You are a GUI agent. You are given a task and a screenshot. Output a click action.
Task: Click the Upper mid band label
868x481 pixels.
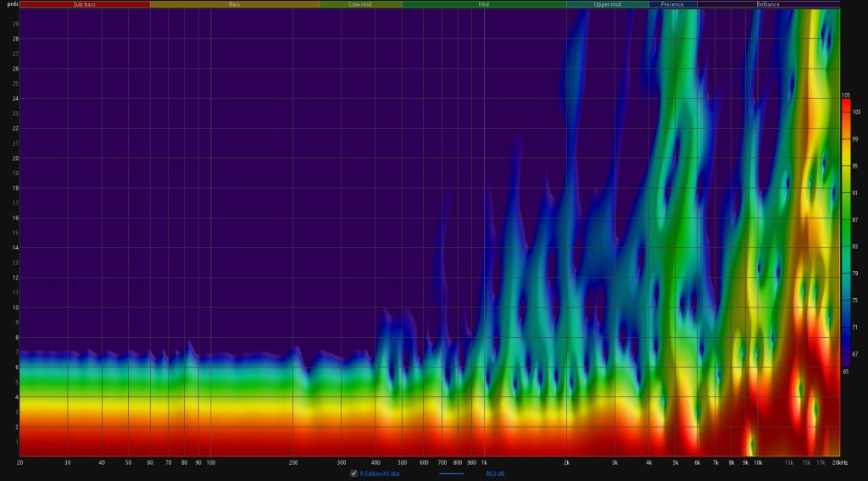607,4
